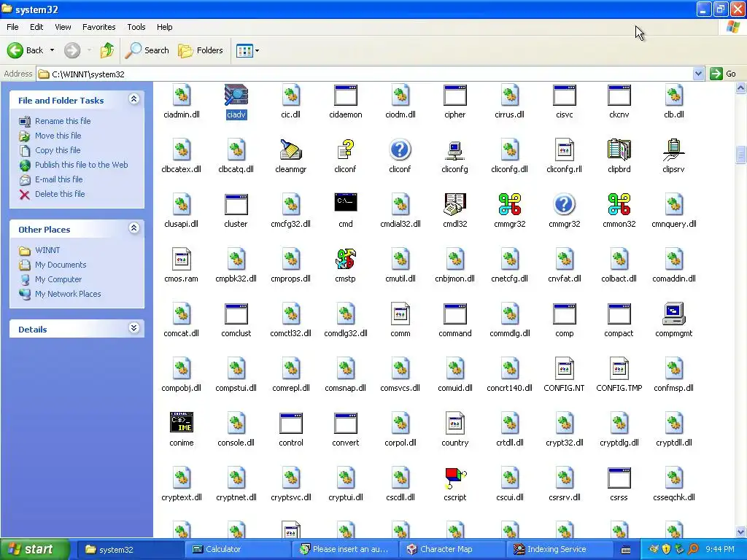747x560 pixels.
Task: Collapse the Other Places panel
Action: (x=134, y=228)
